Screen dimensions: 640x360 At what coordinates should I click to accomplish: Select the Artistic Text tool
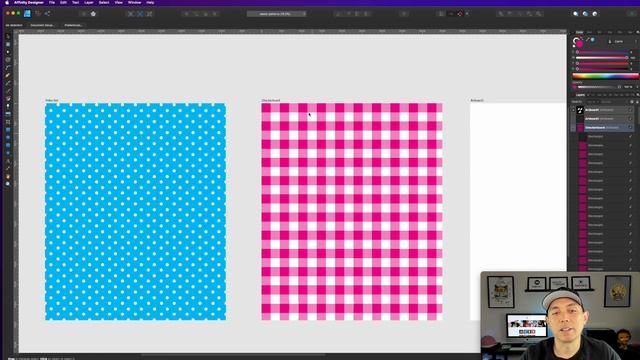tap(8, 161)
